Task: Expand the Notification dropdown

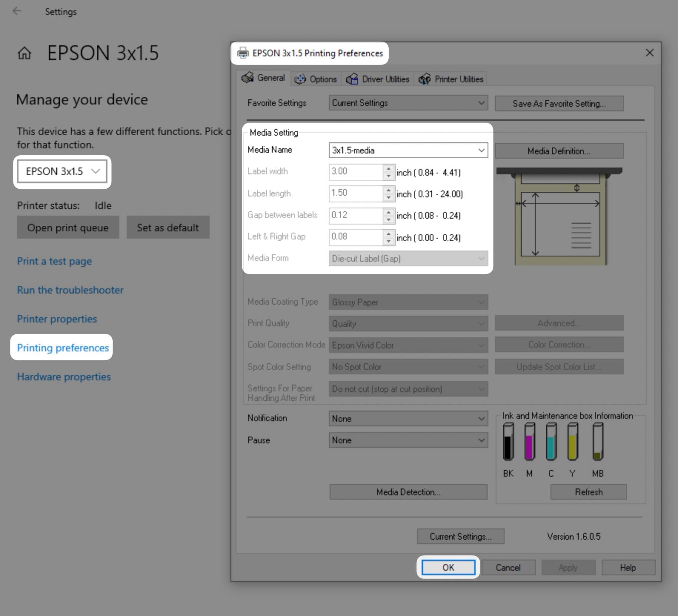Action: [x=481, y=418]
